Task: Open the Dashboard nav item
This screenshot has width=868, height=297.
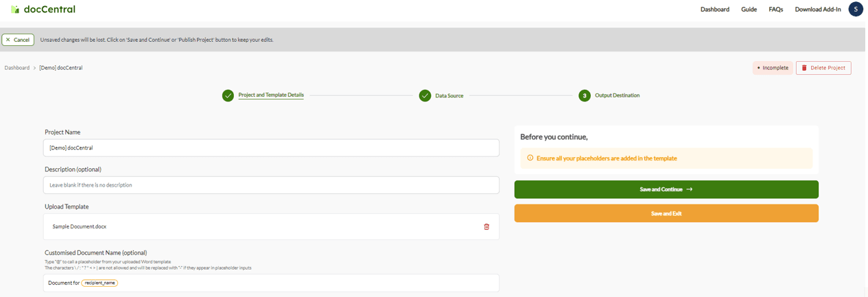Action: (x=714, y=10)
